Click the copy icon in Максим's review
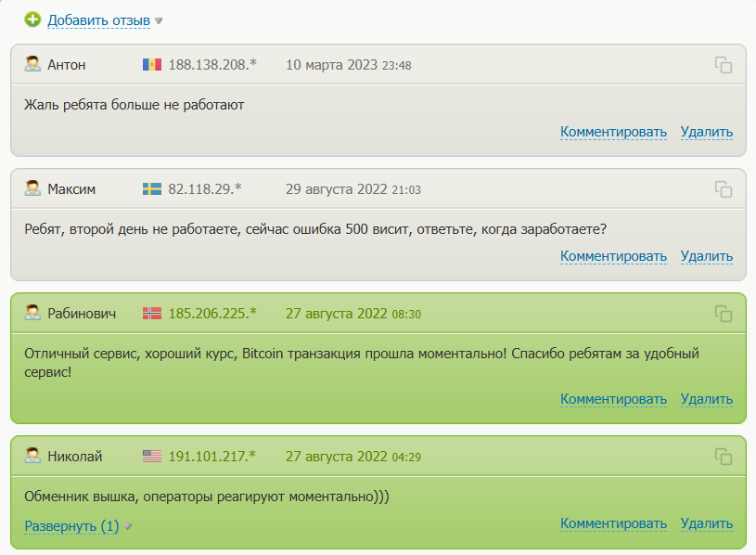The image size is (756, 555). (724, 189)
